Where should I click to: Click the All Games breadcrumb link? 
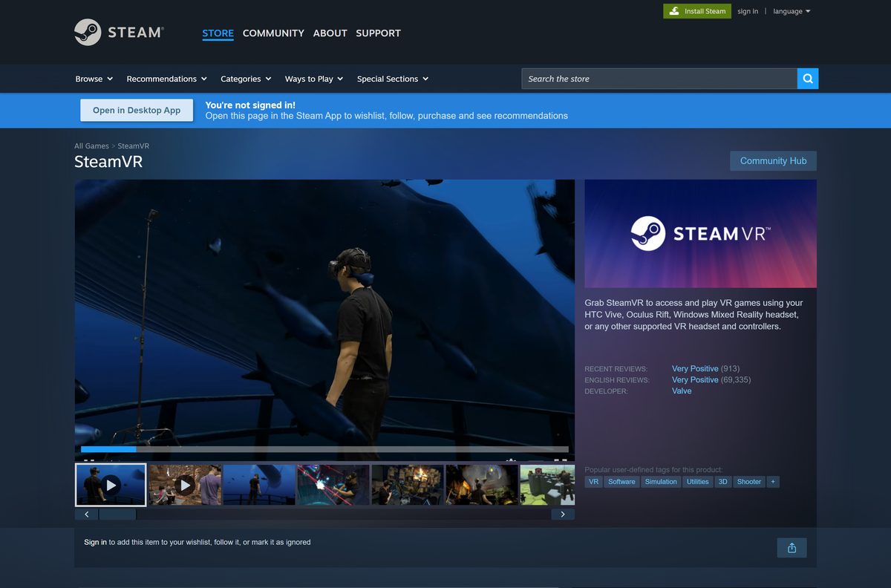point(91,146)
